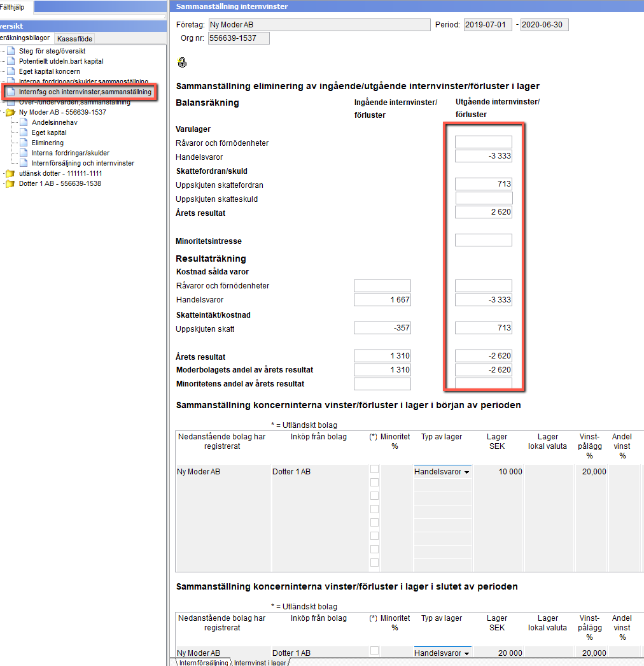Click the period end date 2020-06-30
Viewport: 644px width, 666px height.
[x=544, y=25]
